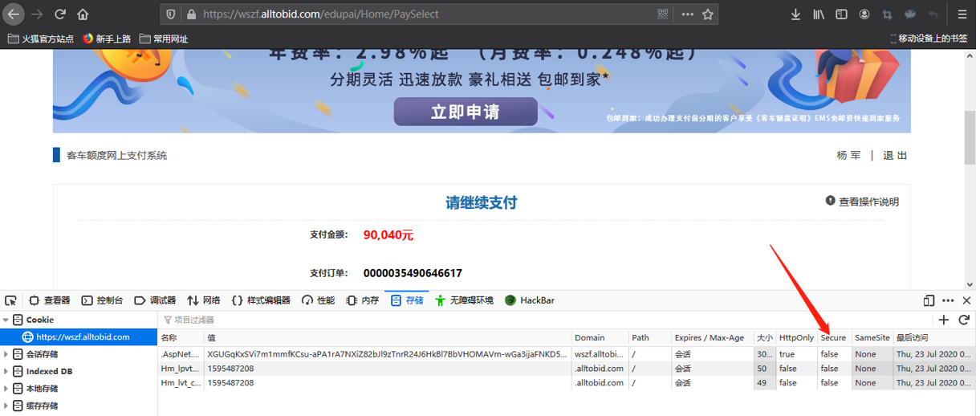The width and height of the screenshot is (980, 416).
Task: Select the Hm_lvt_c... cookie row name
Action: tap(181, 383)
